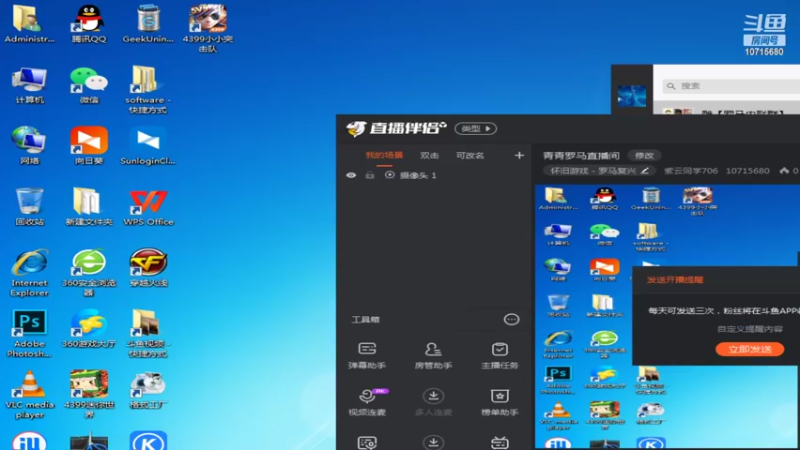
Task: Click the toolbox more options circle
Action: [x=511, y=319]
